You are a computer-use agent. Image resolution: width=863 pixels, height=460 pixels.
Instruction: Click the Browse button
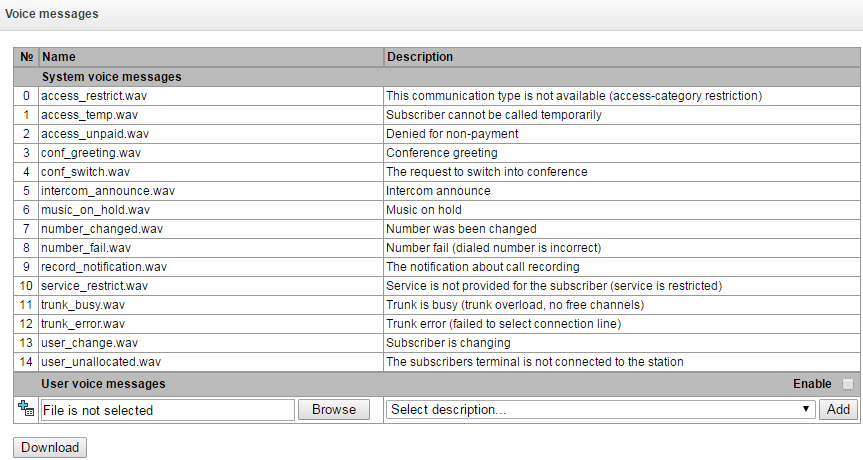pos(334,410)
